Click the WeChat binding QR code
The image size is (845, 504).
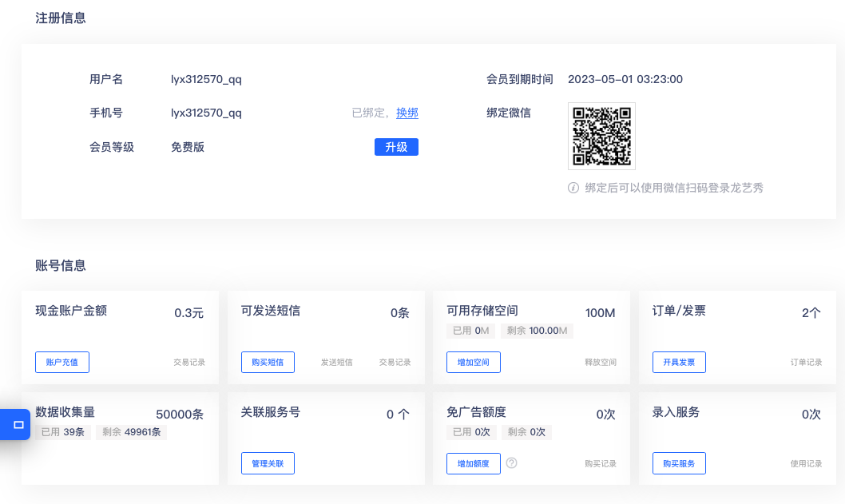click(601, 136)
